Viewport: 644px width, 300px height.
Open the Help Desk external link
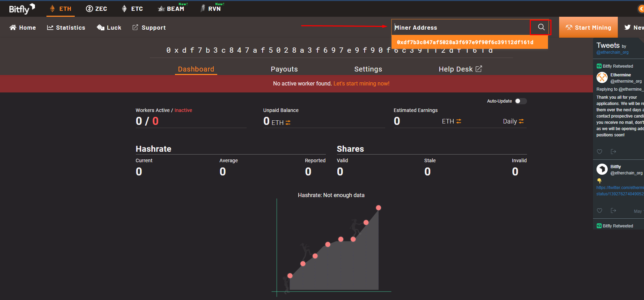(x=460, y=69)
